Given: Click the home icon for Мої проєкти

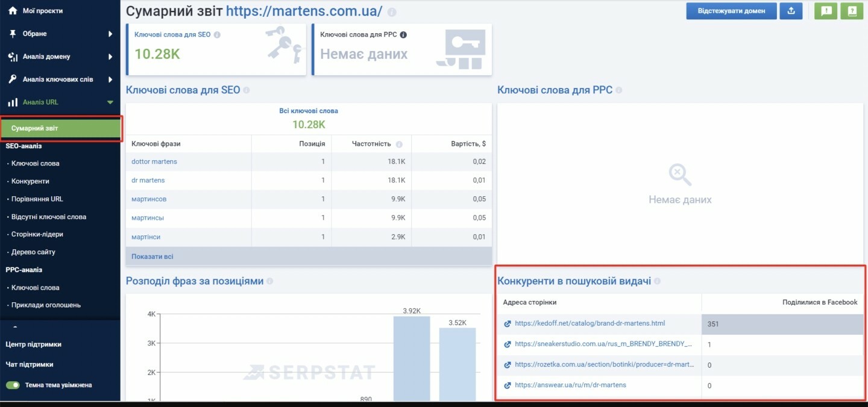Looking at the screenshot, I should (13, 11).
